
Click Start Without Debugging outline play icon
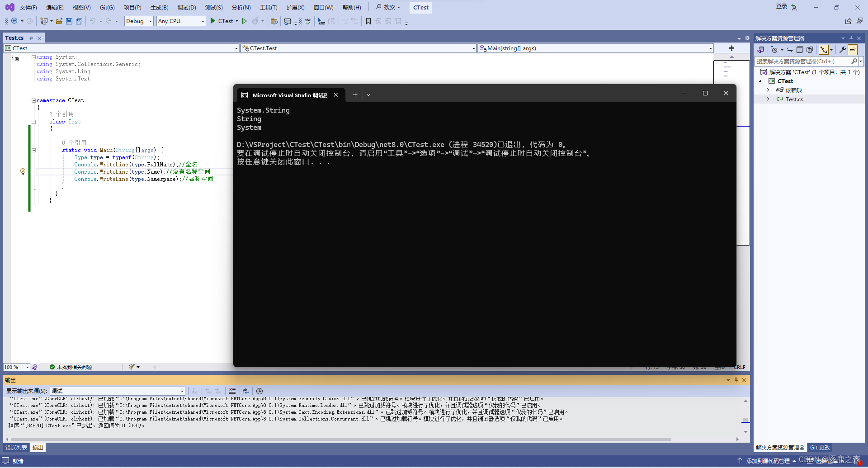coord(245,21)
